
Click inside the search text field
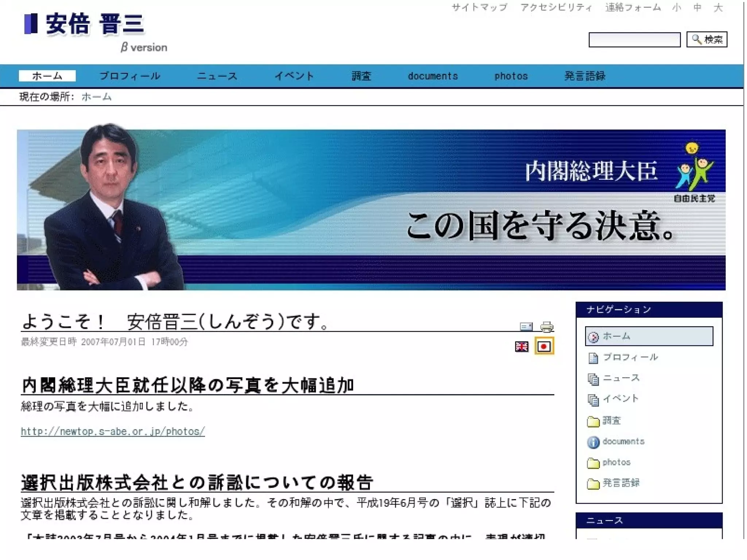tap(634, 40)
